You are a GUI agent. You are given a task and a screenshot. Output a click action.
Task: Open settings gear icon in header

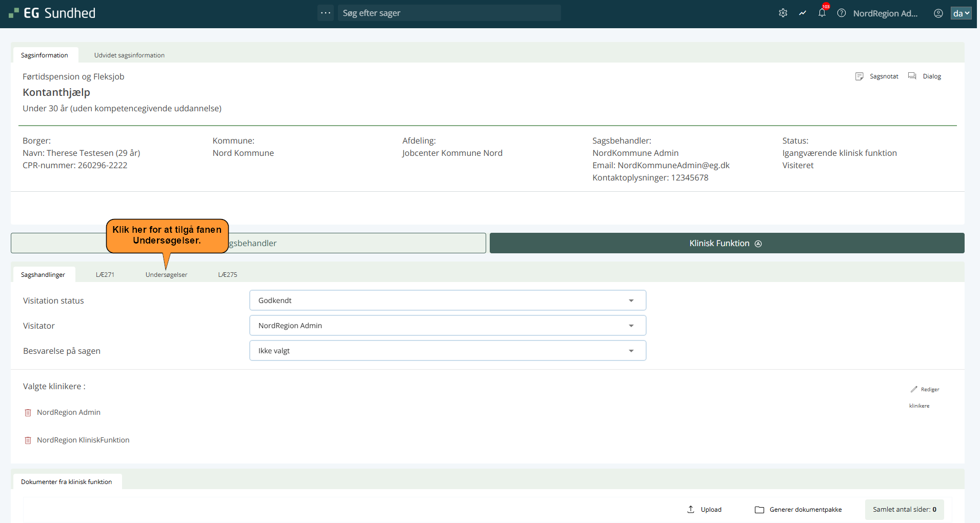(x=783, y=13)
